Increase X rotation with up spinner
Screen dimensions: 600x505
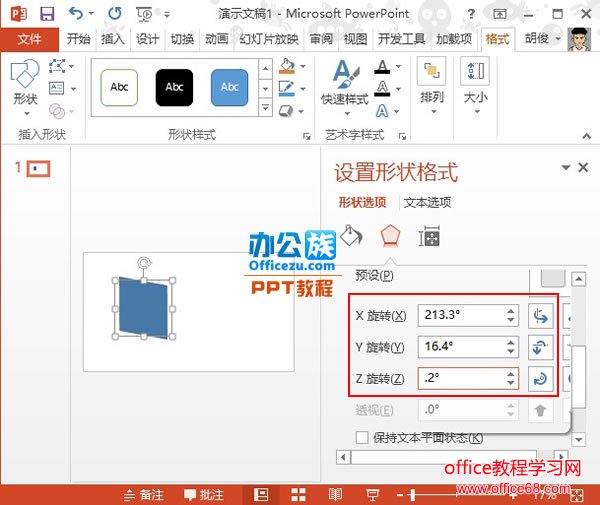[511, 311]
